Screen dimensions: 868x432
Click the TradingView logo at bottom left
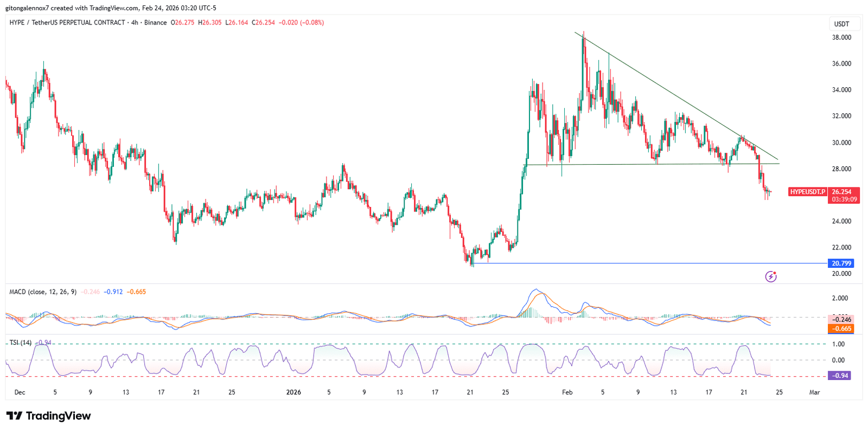pyautogui.click(x=49, y=416)
